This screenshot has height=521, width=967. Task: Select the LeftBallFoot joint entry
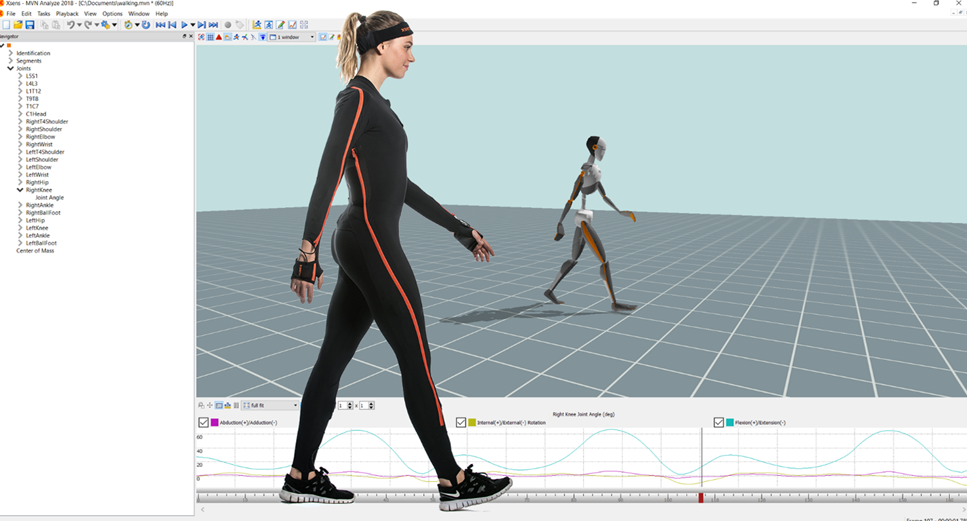(41, 243)
